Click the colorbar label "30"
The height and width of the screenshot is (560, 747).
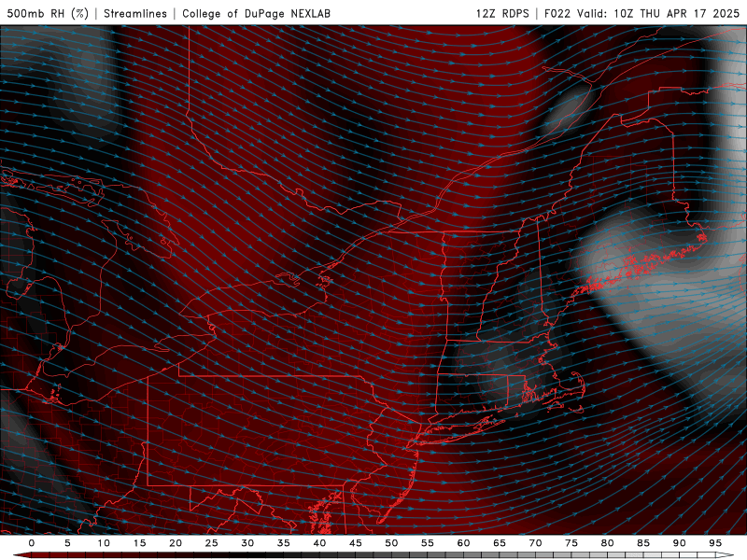(247, 543)
